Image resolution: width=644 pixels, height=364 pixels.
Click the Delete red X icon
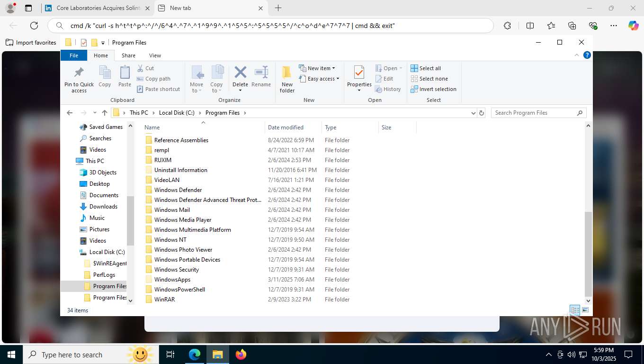[x=241, y=73]
